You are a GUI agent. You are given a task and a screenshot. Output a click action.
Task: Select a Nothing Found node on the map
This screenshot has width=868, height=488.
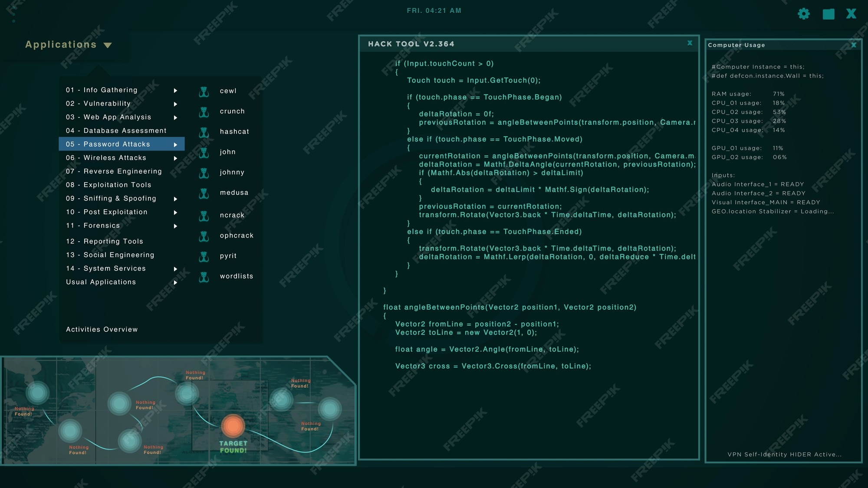[x=38, y=392]
